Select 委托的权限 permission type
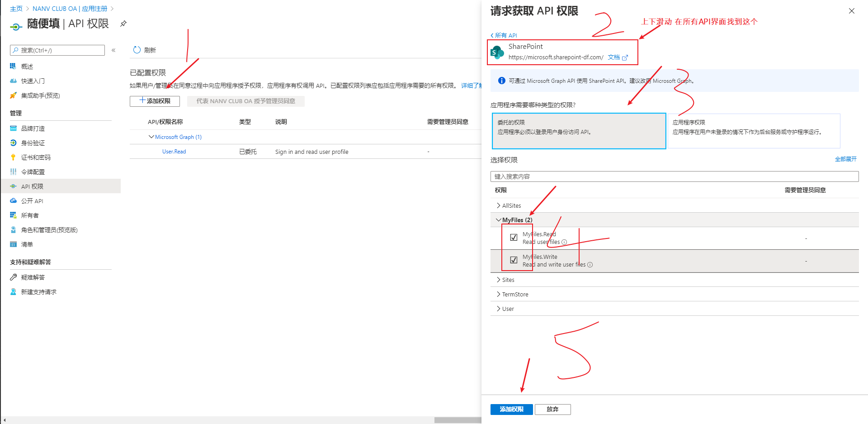The height and width of the screenshot is (424, 868). click(579, 131)
